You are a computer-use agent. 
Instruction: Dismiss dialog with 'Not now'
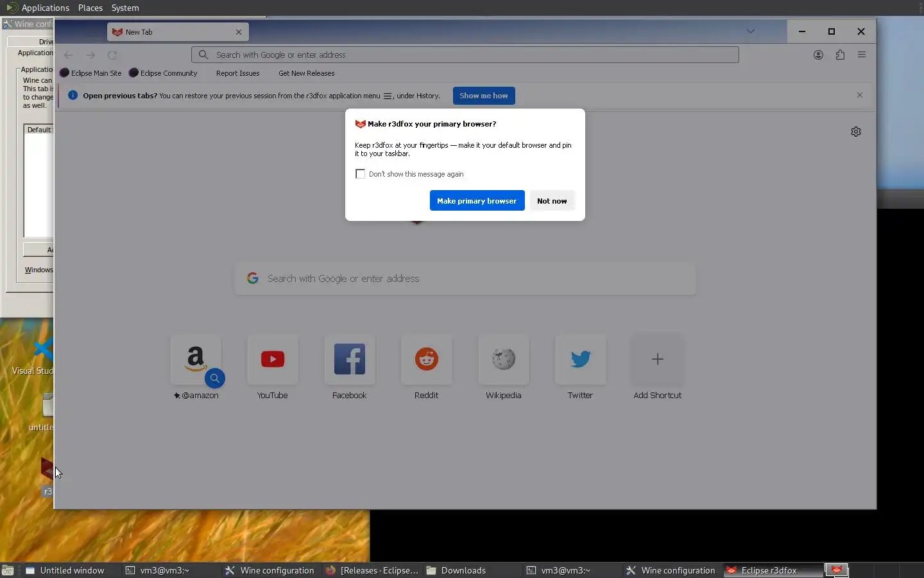pos(552,200)
